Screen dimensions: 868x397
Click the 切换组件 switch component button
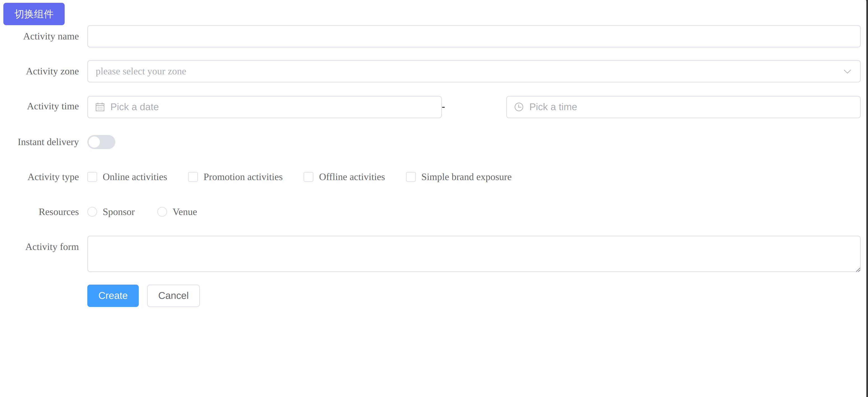pyautogui.click(x=34, y=14)
